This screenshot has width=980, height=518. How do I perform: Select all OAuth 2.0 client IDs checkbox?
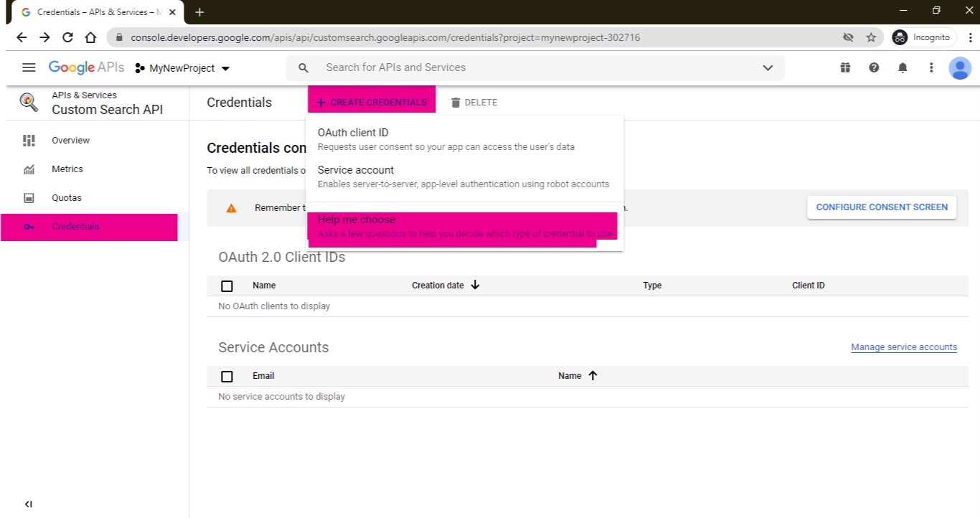(x=227, y=286)
